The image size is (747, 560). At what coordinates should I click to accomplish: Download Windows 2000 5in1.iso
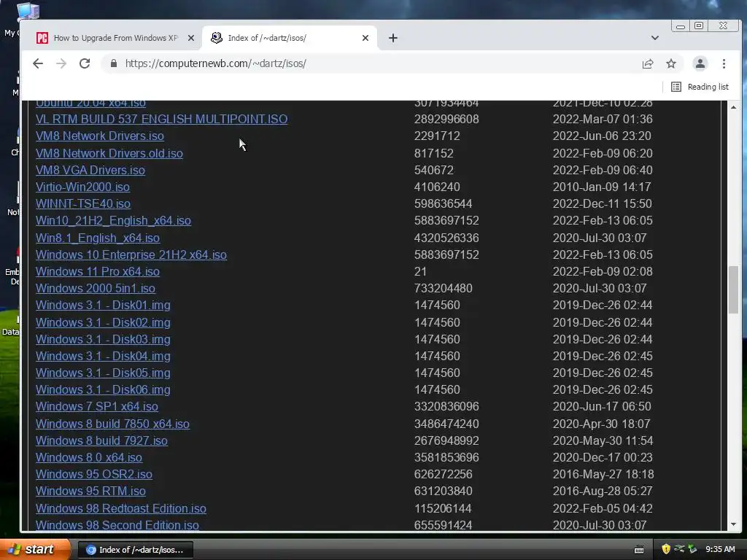(96, 288)
